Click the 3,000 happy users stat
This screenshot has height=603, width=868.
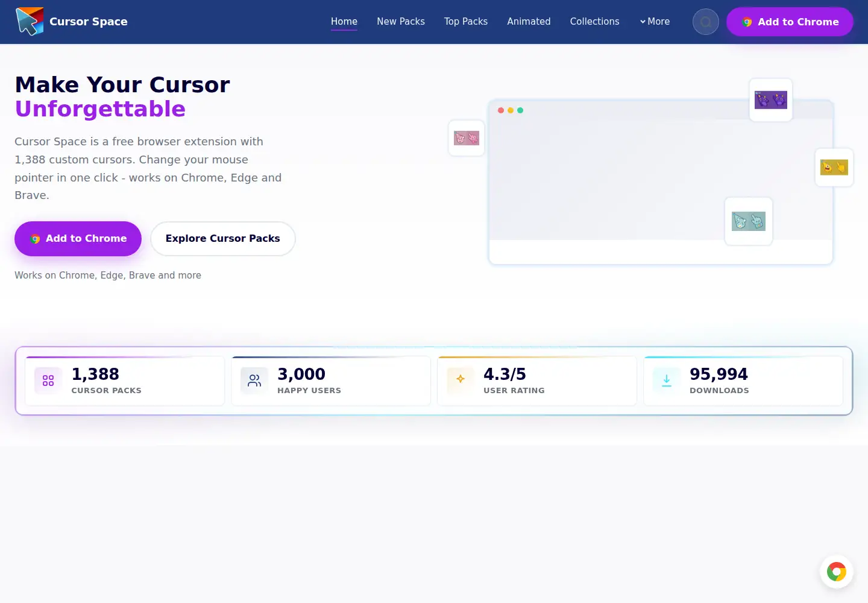[331, 381]
